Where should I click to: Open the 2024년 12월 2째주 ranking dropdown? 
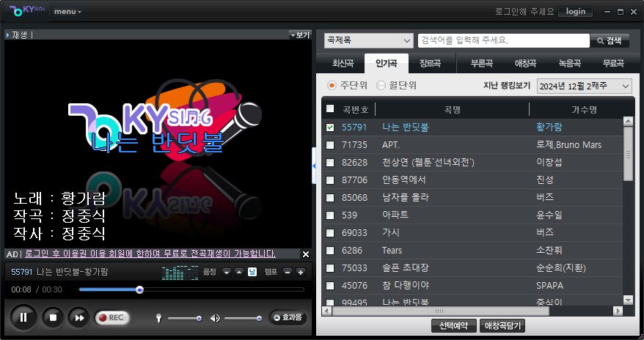[584, 86]
